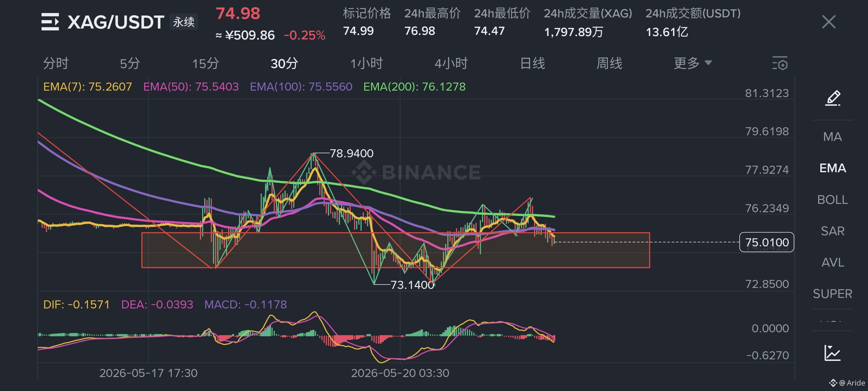This screenshot has width=868, height=391.
Task: Click the 77.9274 price axis label
Action: (767, 169)
